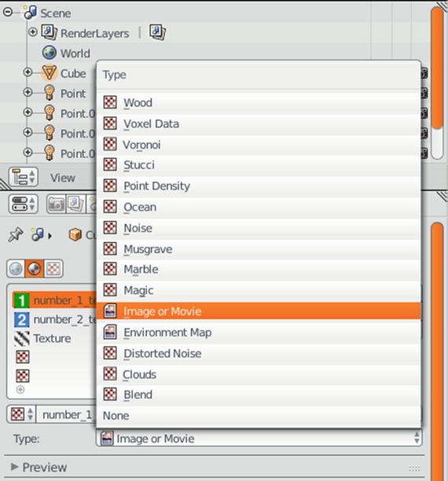Select Blend texture type
448x481 pixels.
click(259, 395)
